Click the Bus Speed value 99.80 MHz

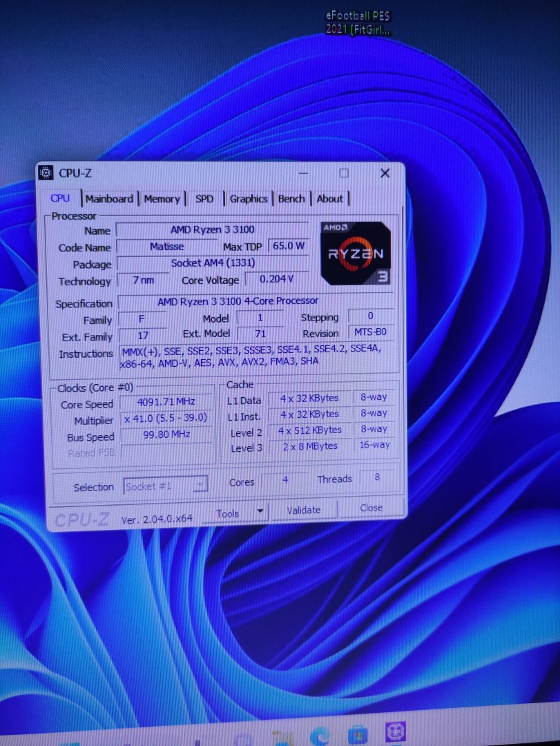(166, 434)
